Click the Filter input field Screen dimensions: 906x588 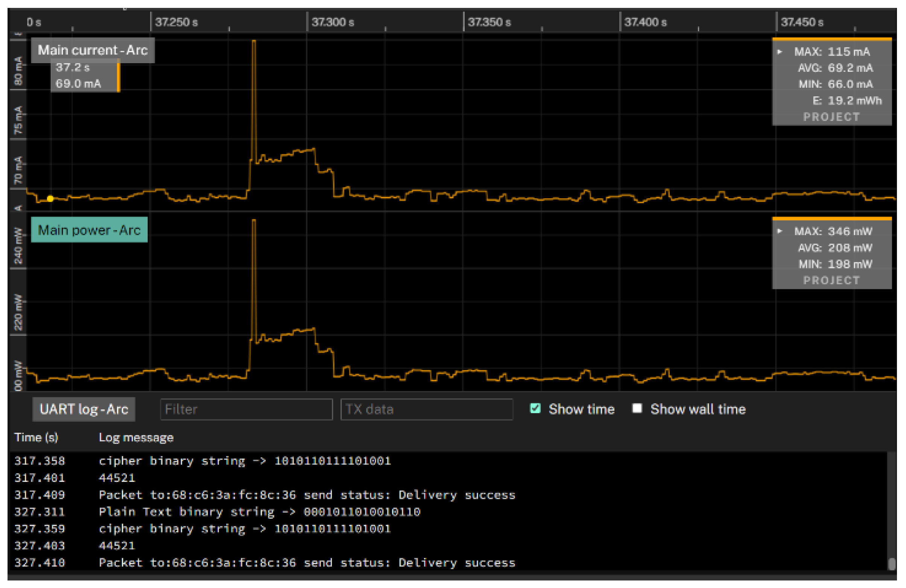(246, 410)
